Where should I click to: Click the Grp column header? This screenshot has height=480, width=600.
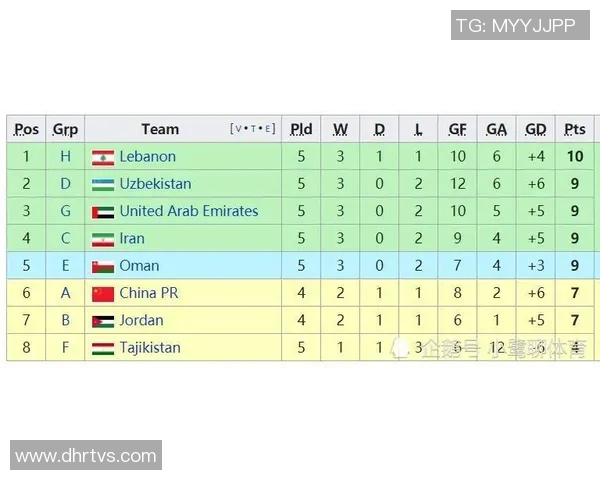click(66, 129)
